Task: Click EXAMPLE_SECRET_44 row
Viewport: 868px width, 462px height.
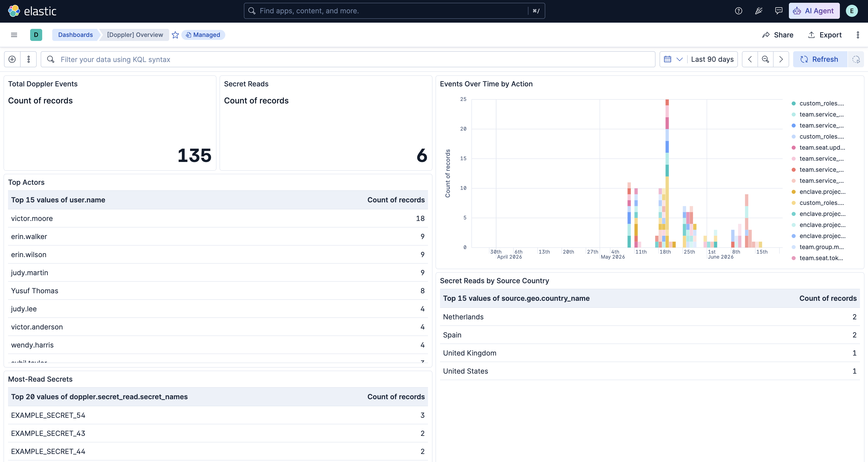Action: click(x=218, y=451)
